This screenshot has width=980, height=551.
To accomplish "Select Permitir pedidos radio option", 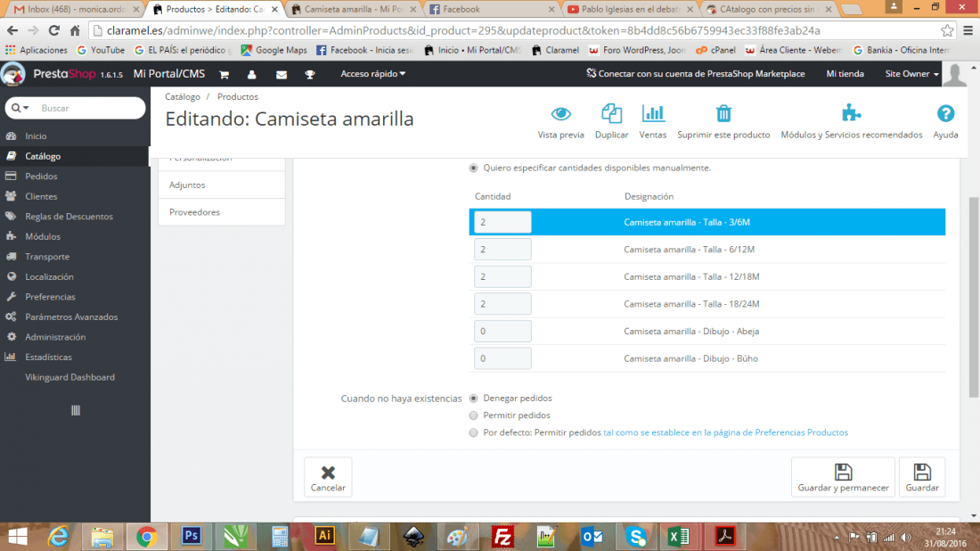I will (473, 415).
